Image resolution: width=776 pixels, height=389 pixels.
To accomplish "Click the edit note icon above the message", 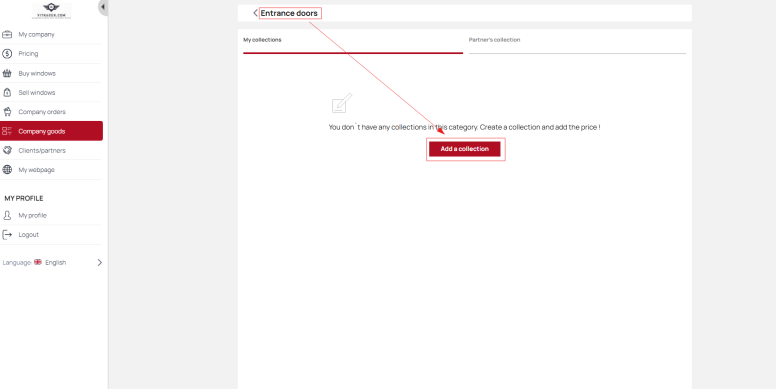I will point(342,103).
